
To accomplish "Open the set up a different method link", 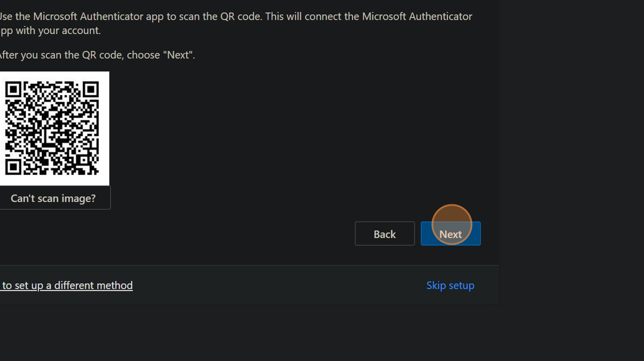I will click(x=67, y=285).
